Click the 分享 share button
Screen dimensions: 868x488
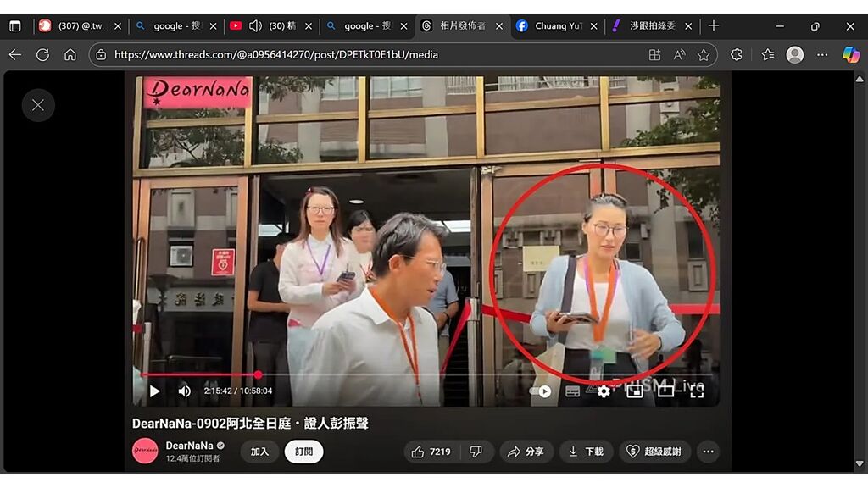526,452
